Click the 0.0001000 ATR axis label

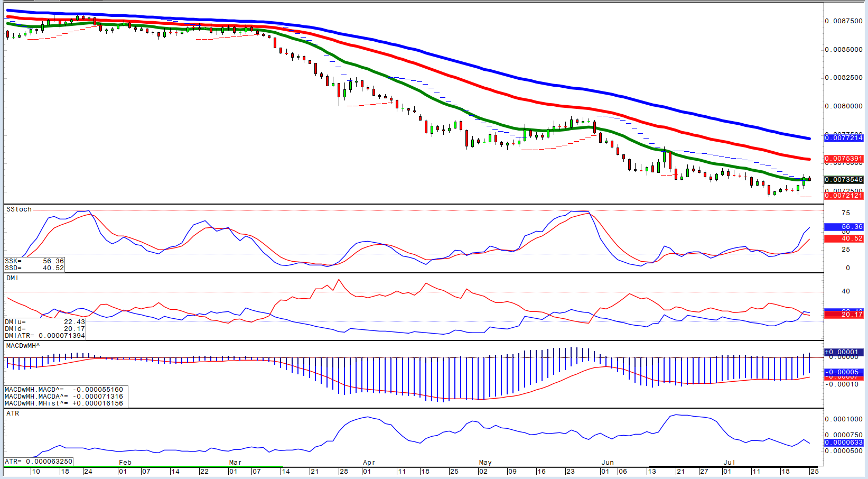click(844, 419)
